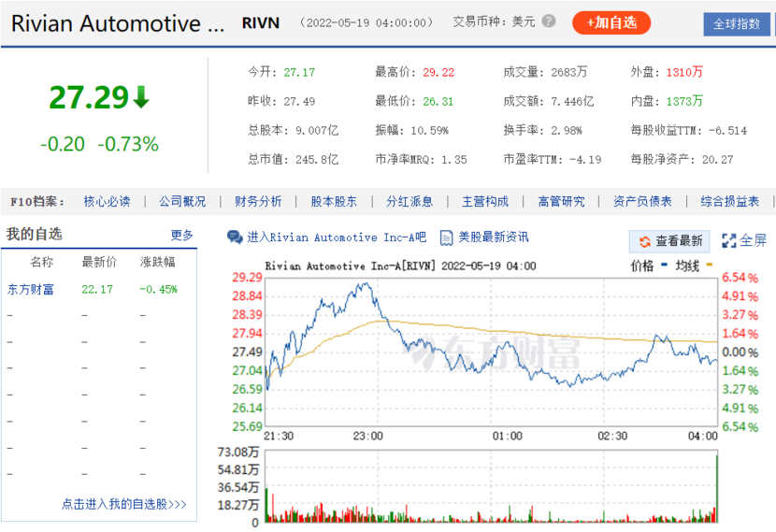Click 点击进入我的自选股 link
Image resolution: width=776 pixels, height=532 pixels.
pyautogui.click(x=123, y=504)
